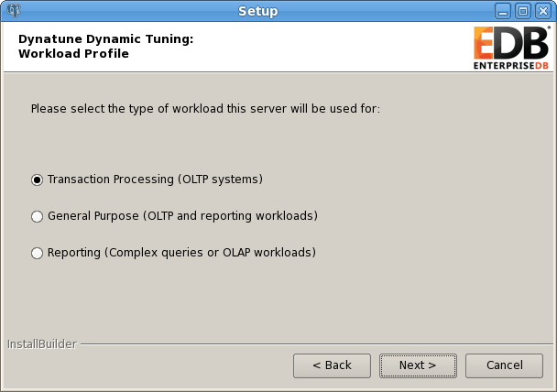Select the Transaction Processing radio button
This screenshot has width=557, height=392.
[x=37, y=180]
